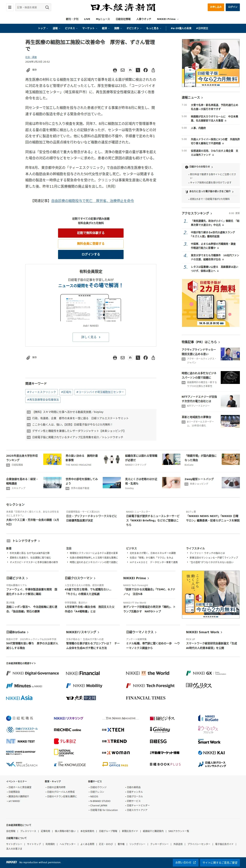246x868 pixels.
Task: Open the 日経 xTECH logo link
Action: tap(113, 730)
